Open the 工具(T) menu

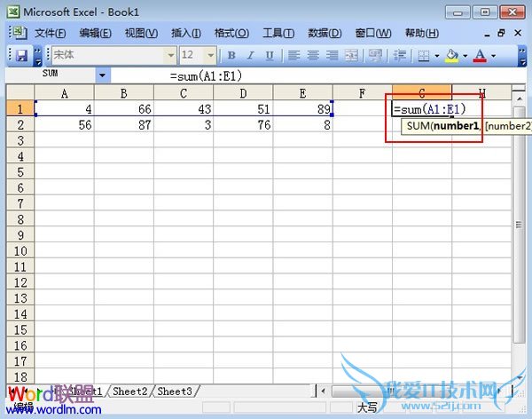coord(278,33)
